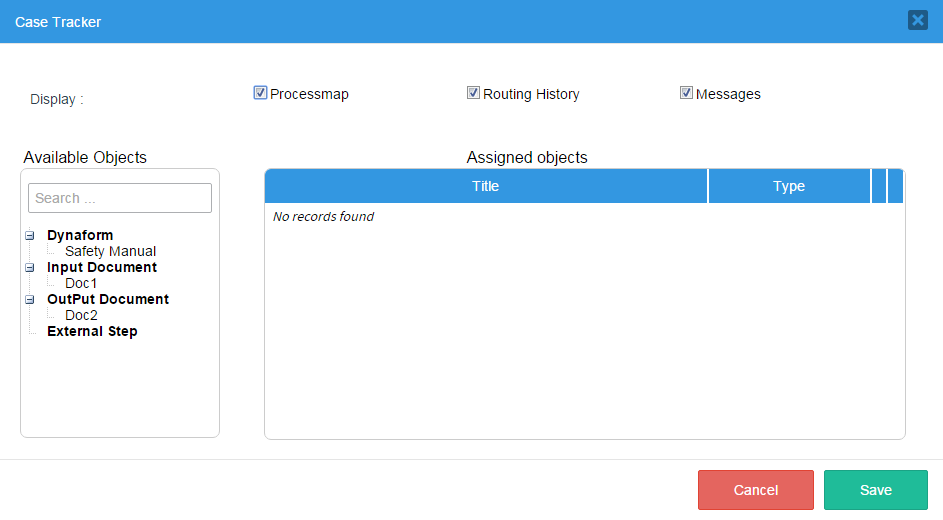Collapse the Dynaform tree node
The height and width of the screenshot is (520, 943).
30,236
